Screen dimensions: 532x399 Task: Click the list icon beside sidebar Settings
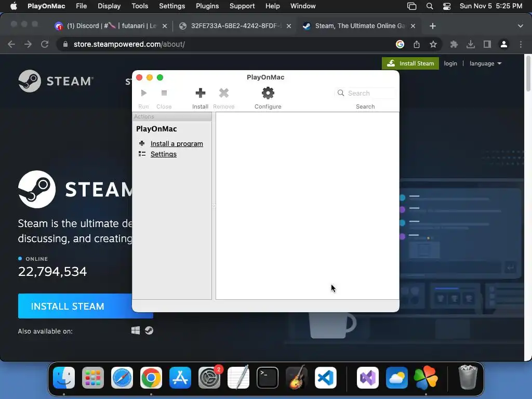[x=142, y=154]
